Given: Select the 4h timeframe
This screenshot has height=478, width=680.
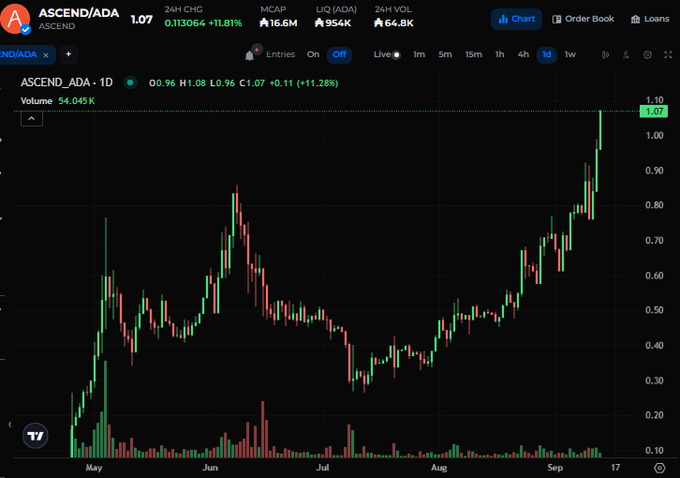Looking at the screenshot, I should (523, 55).
